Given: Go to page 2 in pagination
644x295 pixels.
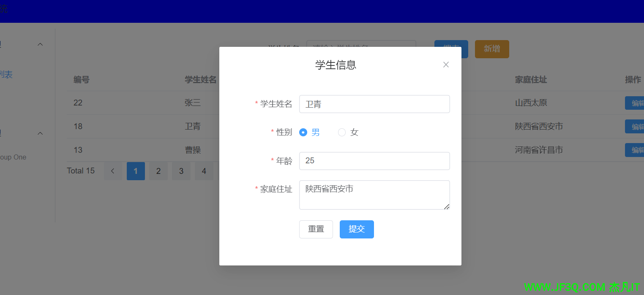Looking at the screenshot, I should [158, 171].
